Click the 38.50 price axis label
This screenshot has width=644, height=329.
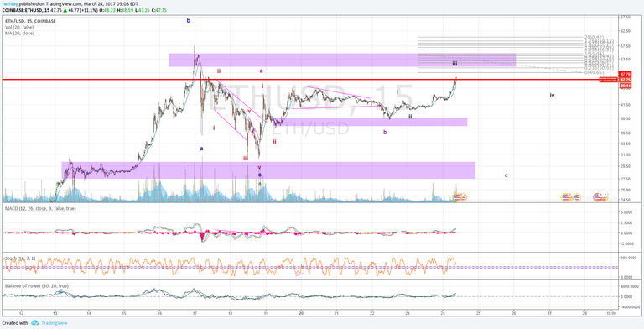point(625,118)
